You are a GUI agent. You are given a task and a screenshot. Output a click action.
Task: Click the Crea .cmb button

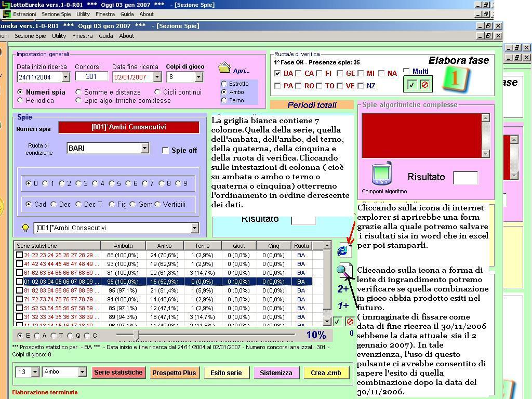point(326,373)
